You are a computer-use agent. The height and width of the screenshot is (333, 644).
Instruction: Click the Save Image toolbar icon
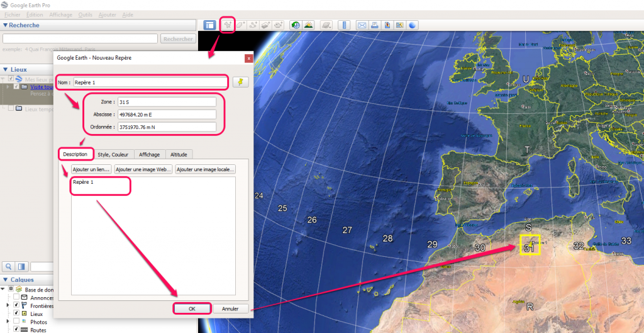tap(387, 25)
